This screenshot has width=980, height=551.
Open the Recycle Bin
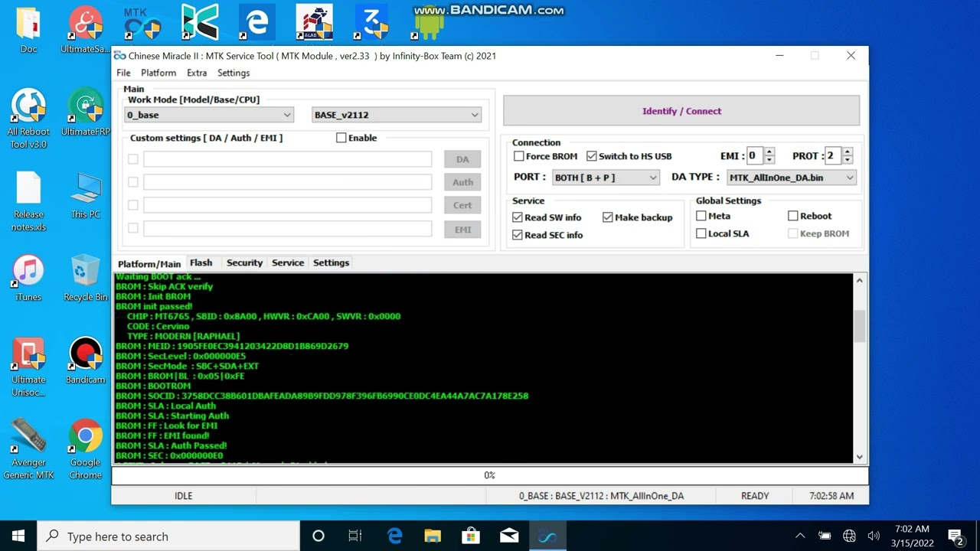86,278
